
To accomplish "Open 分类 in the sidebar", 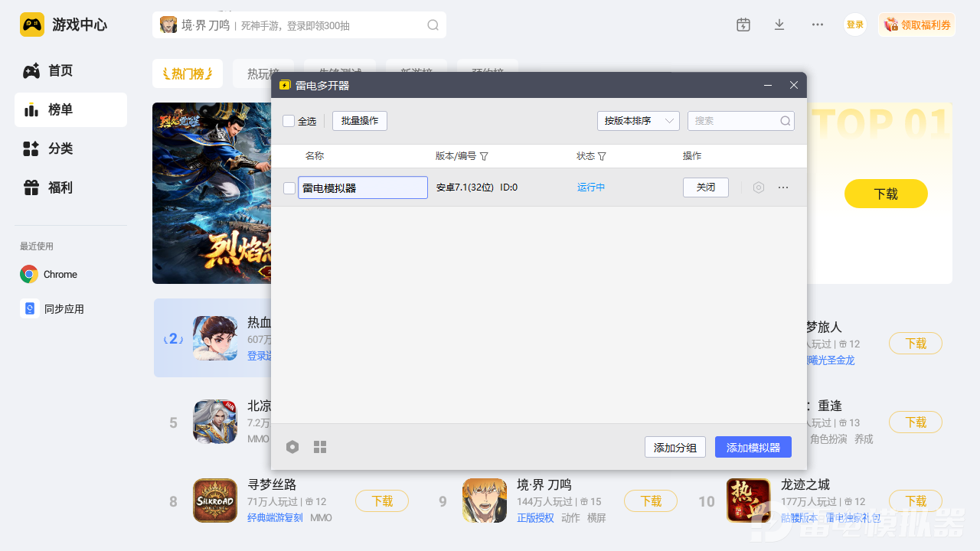I will [x=70, y=148].
